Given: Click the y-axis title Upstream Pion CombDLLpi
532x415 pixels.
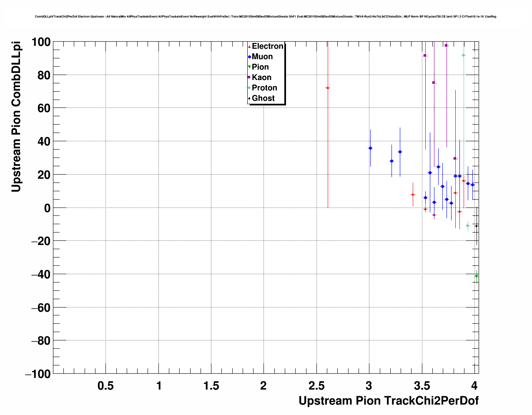Looking at the screenshot, I should tap(16, 117).
